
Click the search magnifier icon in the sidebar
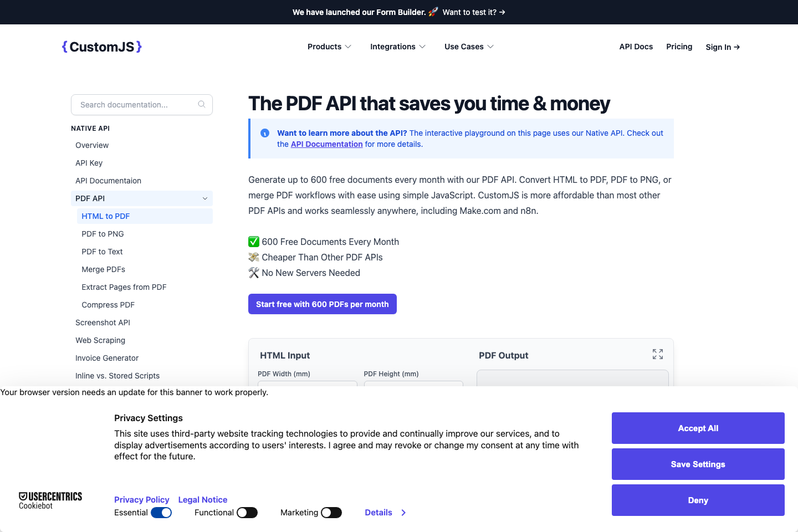[x=202, y=104]
